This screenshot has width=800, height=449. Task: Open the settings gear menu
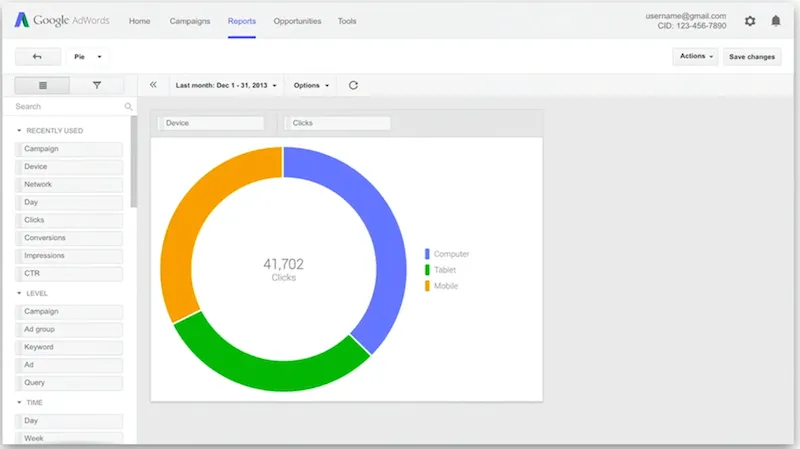point(750,21)
